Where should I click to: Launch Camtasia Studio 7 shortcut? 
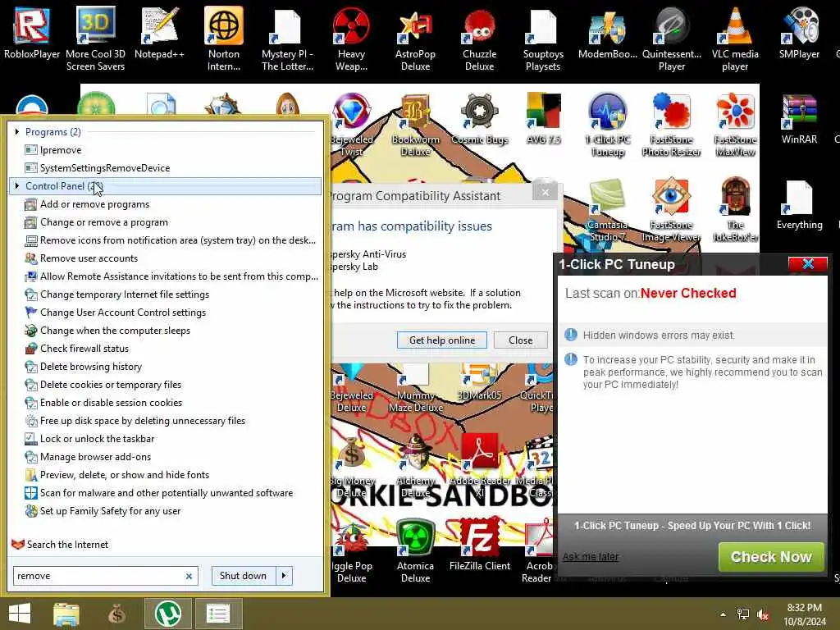tap(608, 210)
